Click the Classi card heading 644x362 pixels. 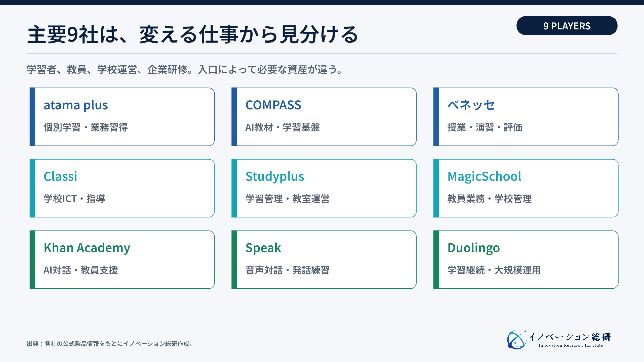pyautogui.click(x=60, y=176)
